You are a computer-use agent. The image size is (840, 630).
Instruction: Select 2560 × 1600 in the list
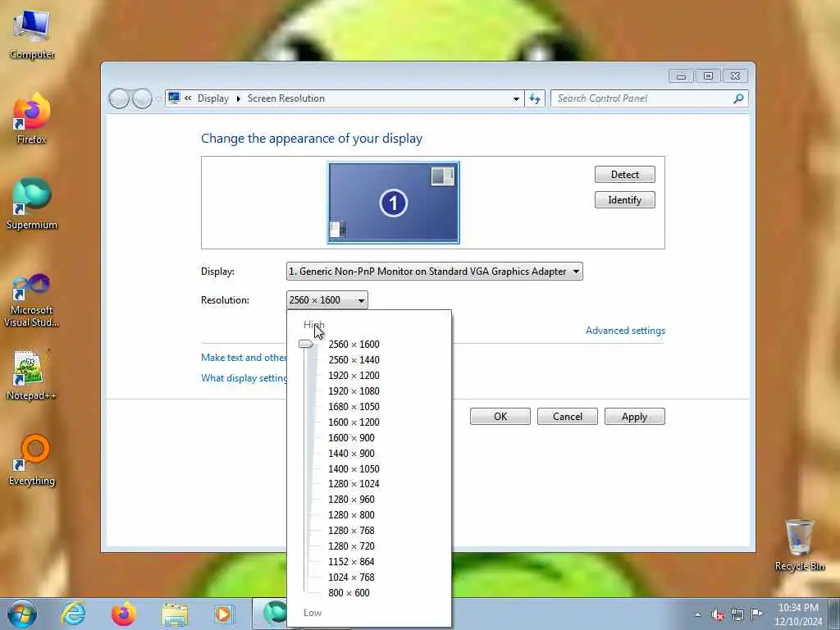[x=354, y=345]
